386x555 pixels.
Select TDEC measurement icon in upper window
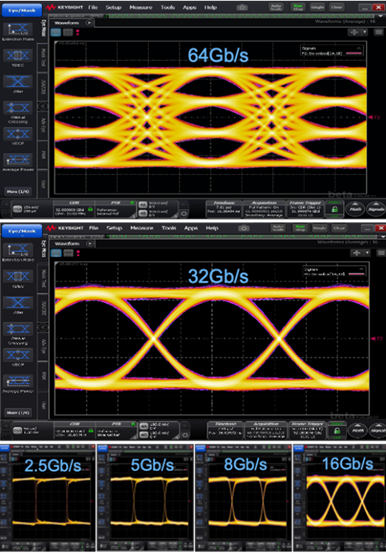18,56
